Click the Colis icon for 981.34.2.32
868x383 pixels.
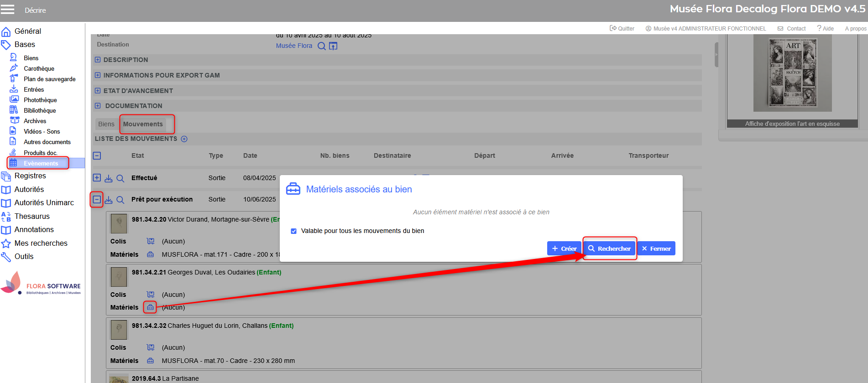pos(150,347)
